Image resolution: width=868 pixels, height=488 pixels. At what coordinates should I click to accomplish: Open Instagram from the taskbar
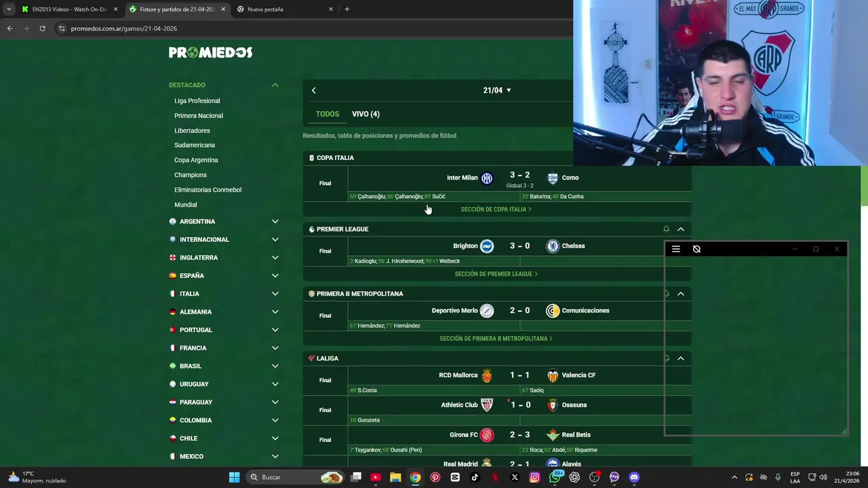tap(534, 477)
